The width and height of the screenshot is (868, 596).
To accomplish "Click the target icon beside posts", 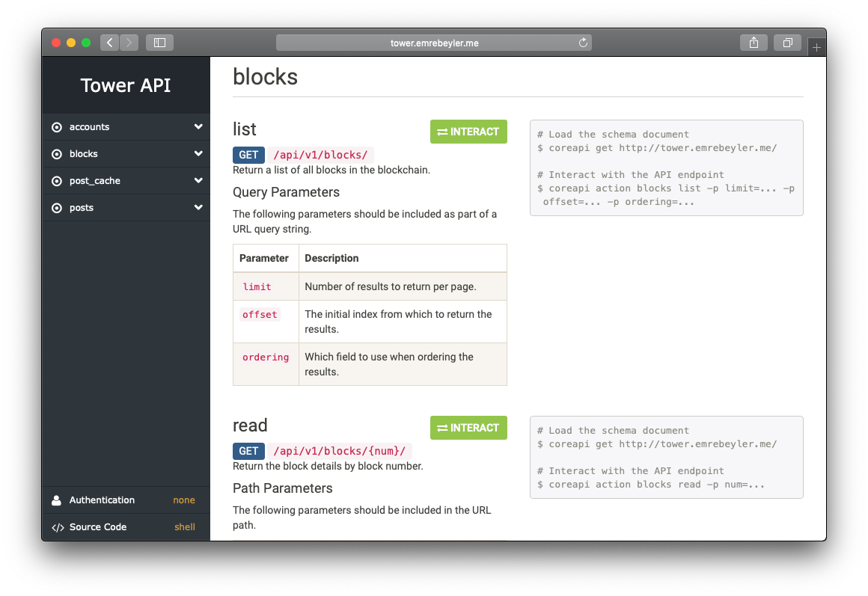I will click(56, 208).
